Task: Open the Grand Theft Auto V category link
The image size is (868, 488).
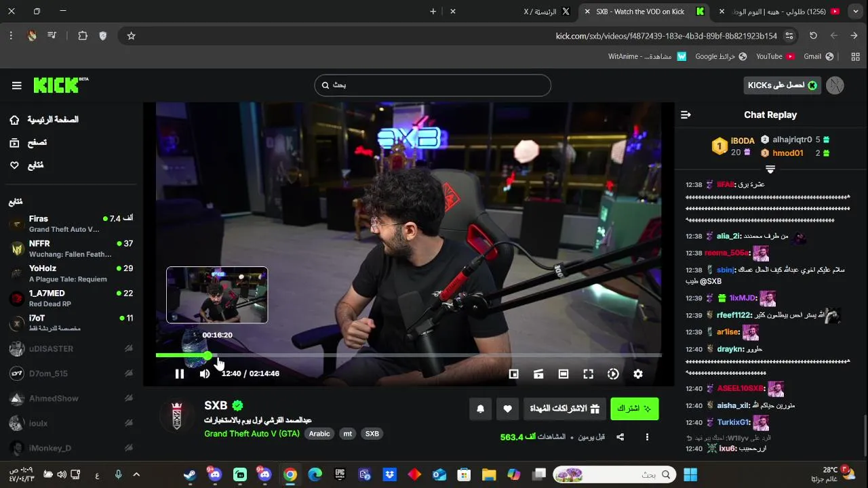Action: (252, 434)
